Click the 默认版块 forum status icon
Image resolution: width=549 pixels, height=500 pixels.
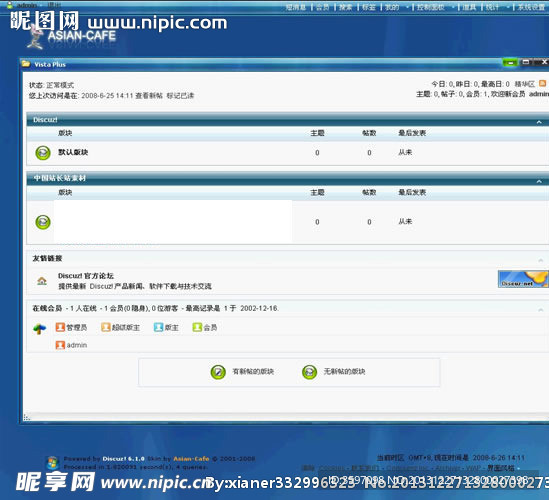pyautogui.click(x=43, y=153)
